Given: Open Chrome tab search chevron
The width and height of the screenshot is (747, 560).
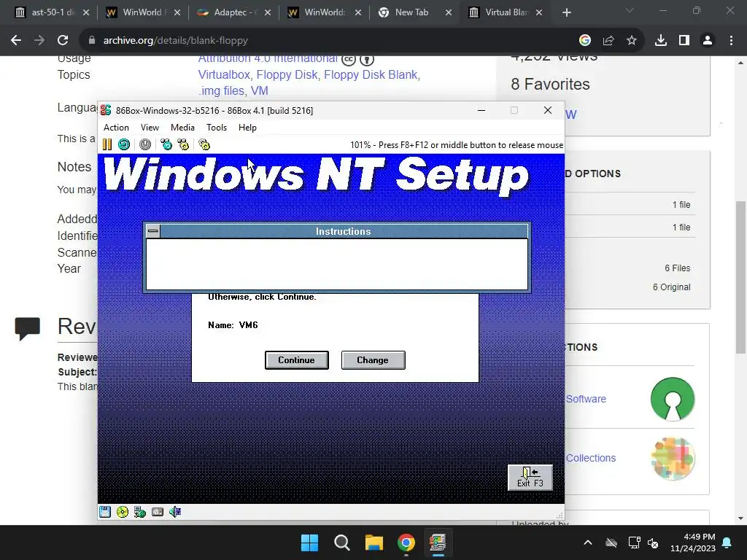Looking at the screenshot, I should [630, 10].
